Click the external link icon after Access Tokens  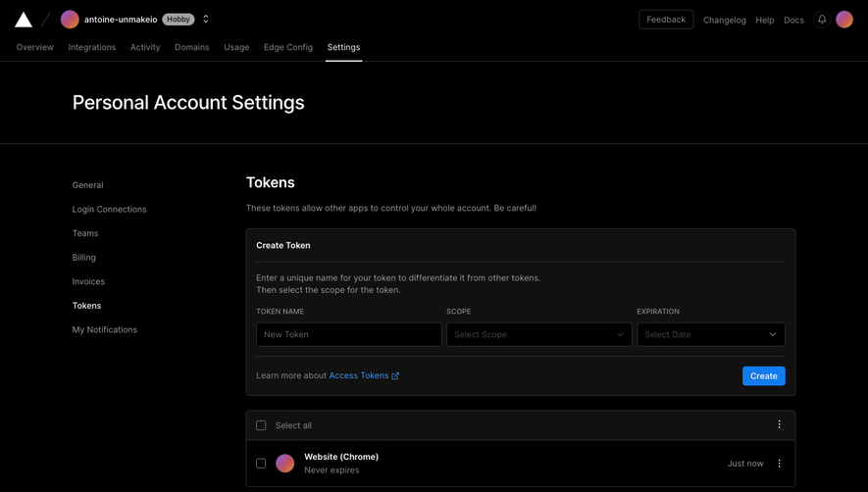click(395, 376)
